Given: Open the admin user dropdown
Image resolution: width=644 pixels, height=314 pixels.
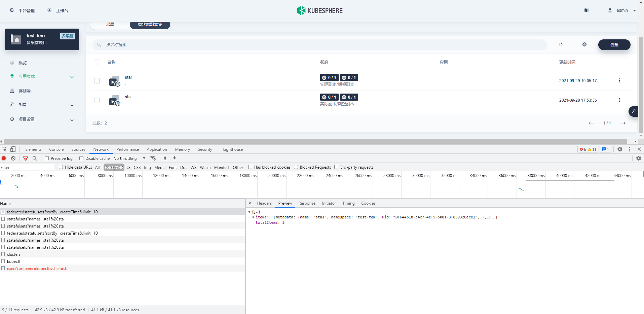Looking at the screenshot, I should coord(622,10).
